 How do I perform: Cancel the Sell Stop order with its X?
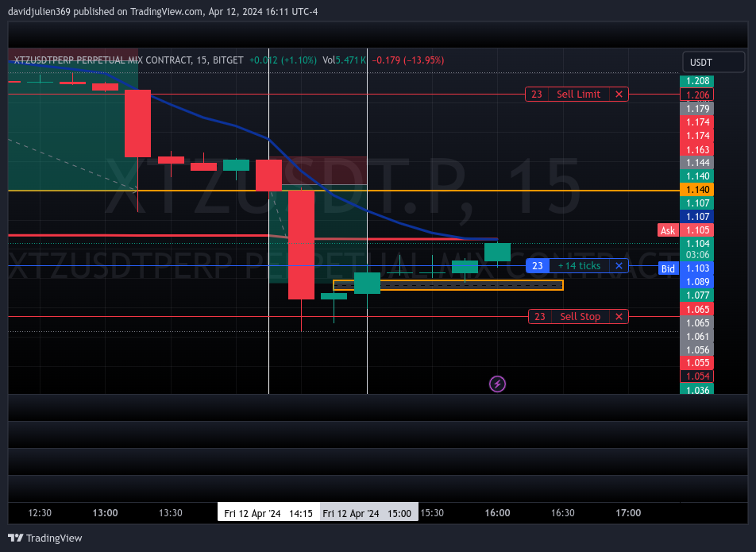[619, 317]
